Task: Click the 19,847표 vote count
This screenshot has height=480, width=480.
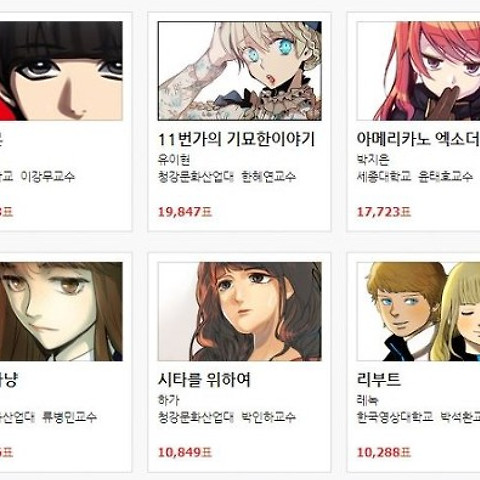Action: (185, 212)
